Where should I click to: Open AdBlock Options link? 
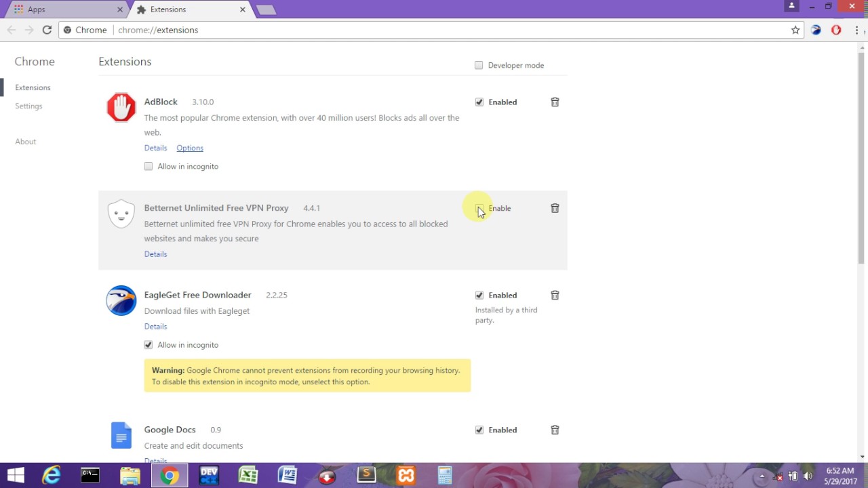pyautogui.click(x=190, y=148)
